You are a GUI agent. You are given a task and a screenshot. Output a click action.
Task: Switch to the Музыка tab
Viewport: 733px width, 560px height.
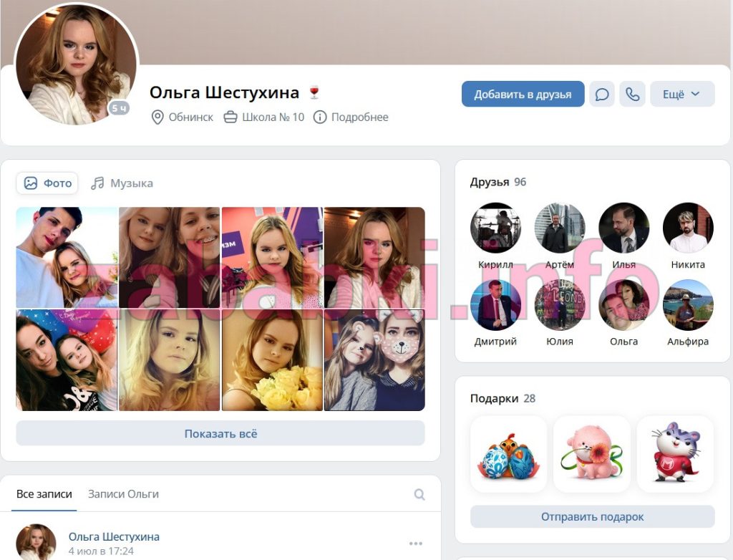click(122, 183)
